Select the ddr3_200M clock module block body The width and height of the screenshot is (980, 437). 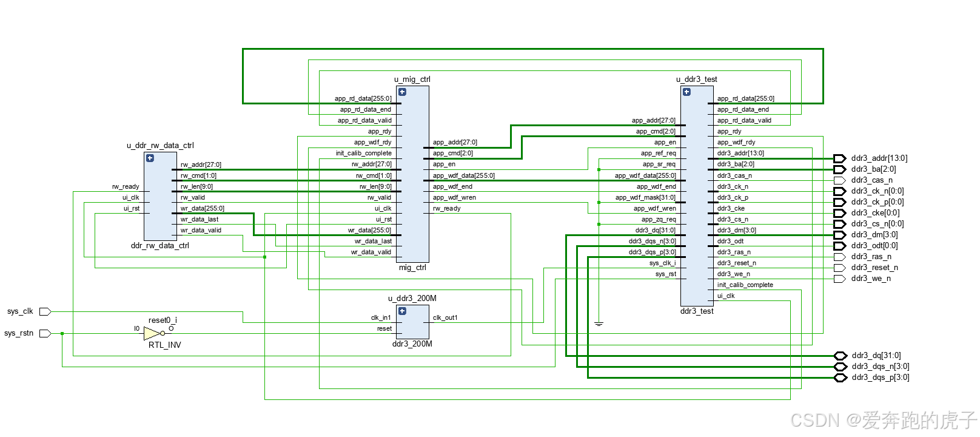pos(413,322)
